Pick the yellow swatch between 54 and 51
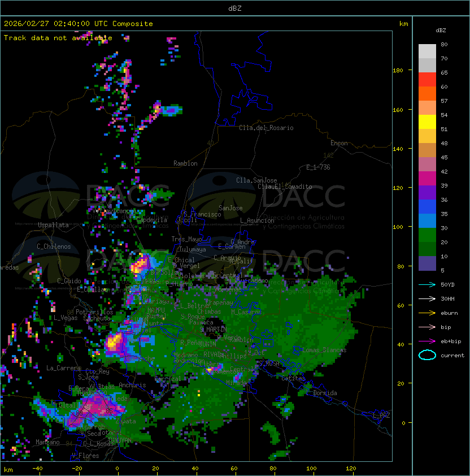This screenshot has width=470, height=476. [427, 122]
